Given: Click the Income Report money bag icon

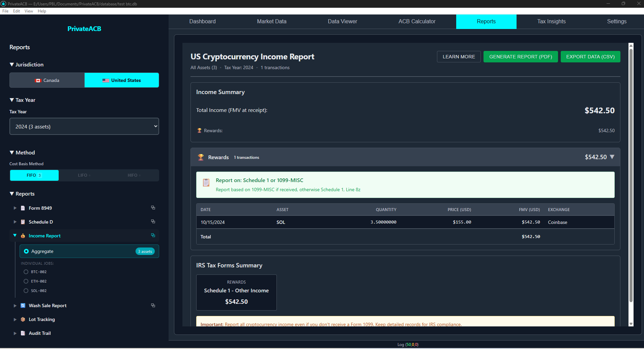Looking at the screenshot, I should pos(23,236).
